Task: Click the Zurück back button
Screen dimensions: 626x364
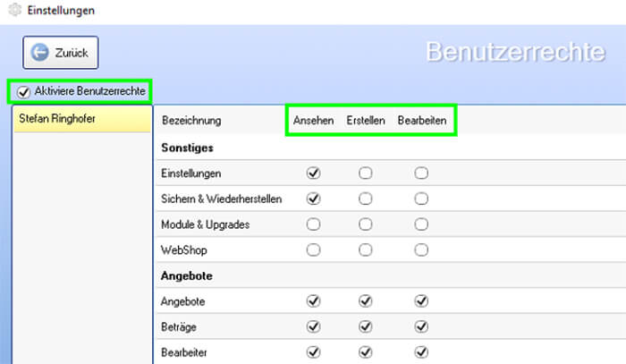Action: (x=60, y=53)
